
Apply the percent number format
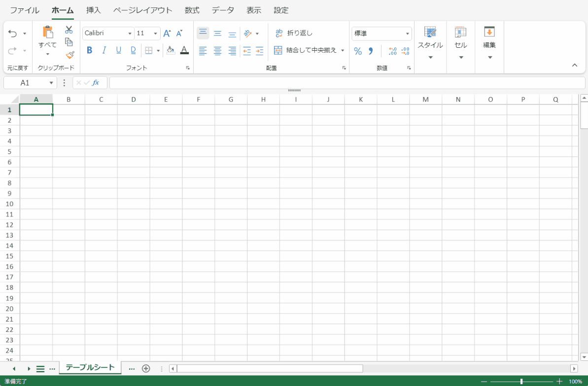click(357, 50)
